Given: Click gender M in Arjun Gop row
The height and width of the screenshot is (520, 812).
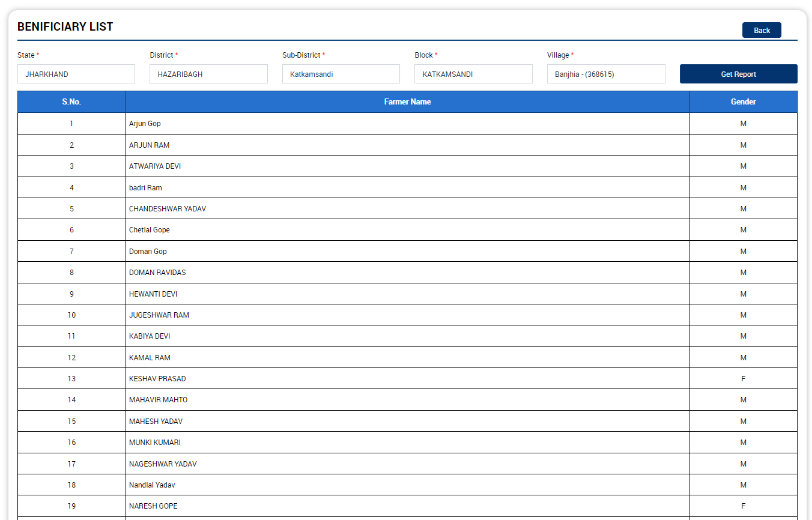Looking at the screenshot, I should (743, 124).
